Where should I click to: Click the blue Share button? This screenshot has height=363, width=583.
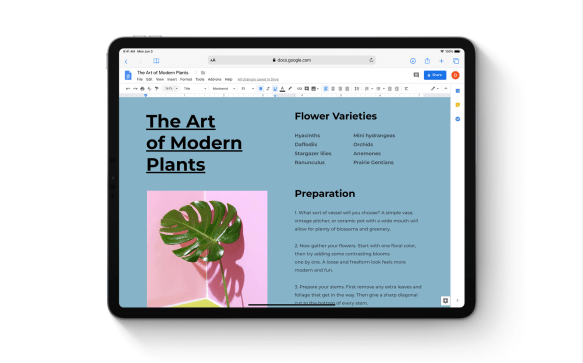(435, 75)
